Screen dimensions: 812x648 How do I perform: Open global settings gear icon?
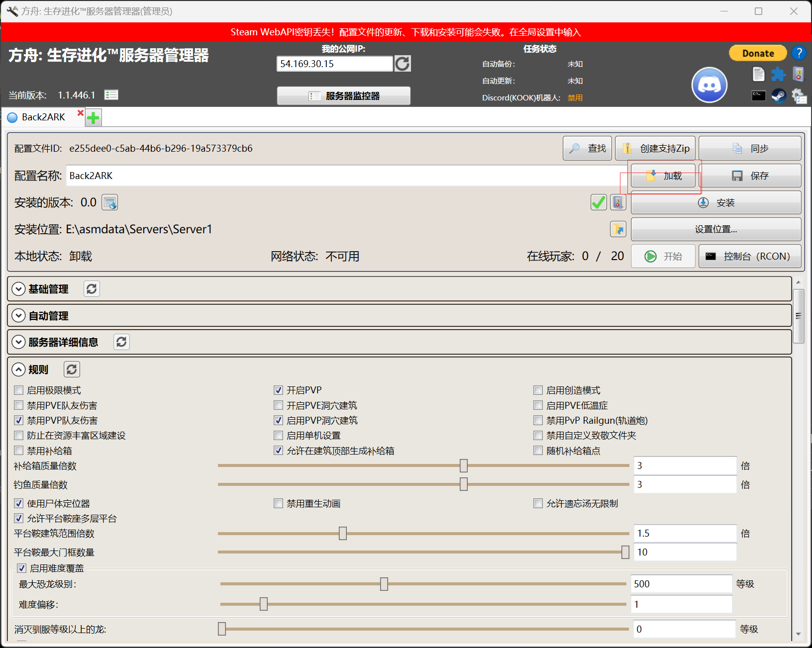point(799,95)
